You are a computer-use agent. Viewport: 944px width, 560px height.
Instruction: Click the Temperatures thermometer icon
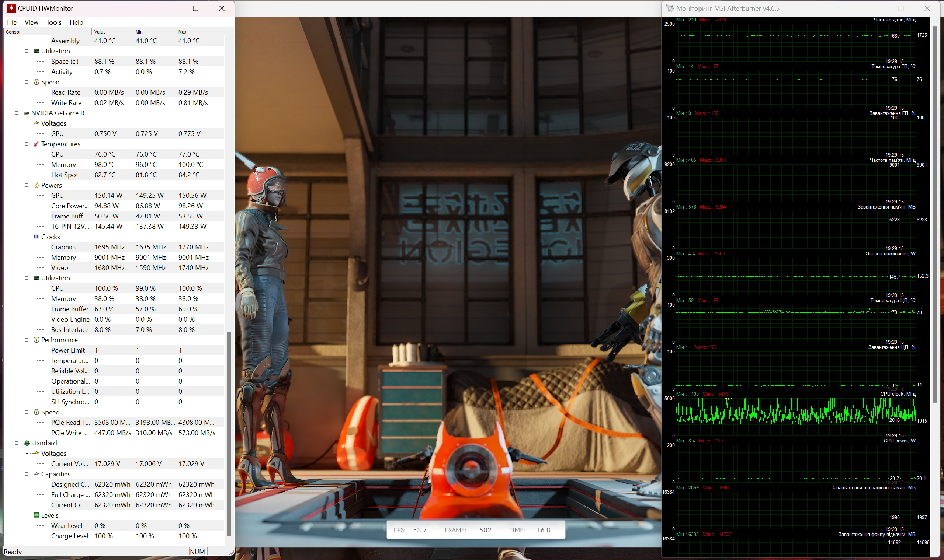click(x=36, y=144)
